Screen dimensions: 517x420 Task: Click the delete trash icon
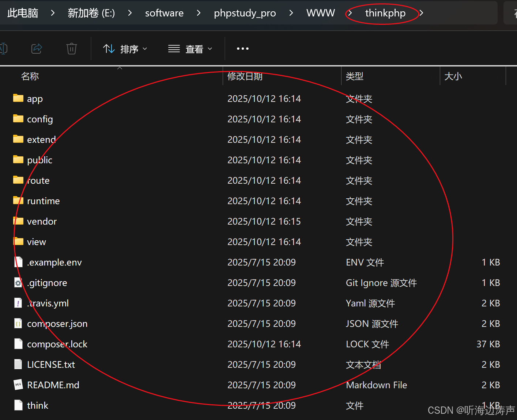point(72,49)
